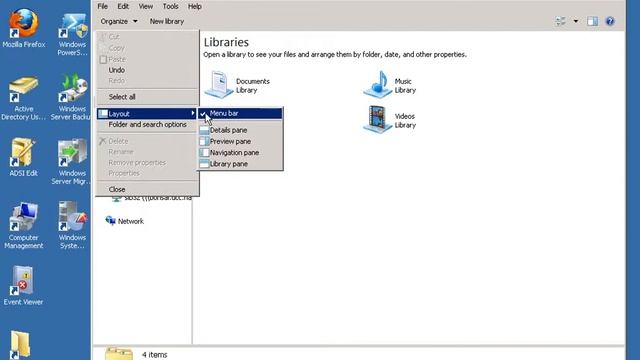Open the View menu
Image resolution: width=640 pixels, height=360 pixels.
145,7
